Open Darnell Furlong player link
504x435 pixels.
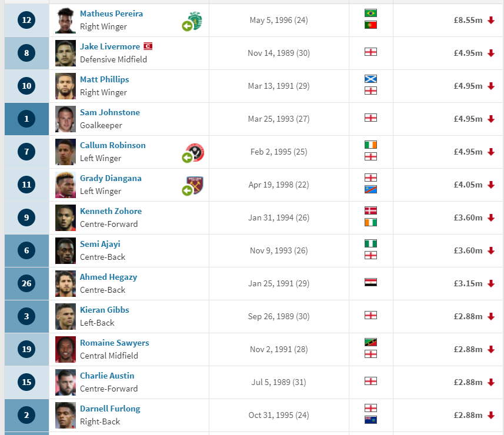point(110,409)
